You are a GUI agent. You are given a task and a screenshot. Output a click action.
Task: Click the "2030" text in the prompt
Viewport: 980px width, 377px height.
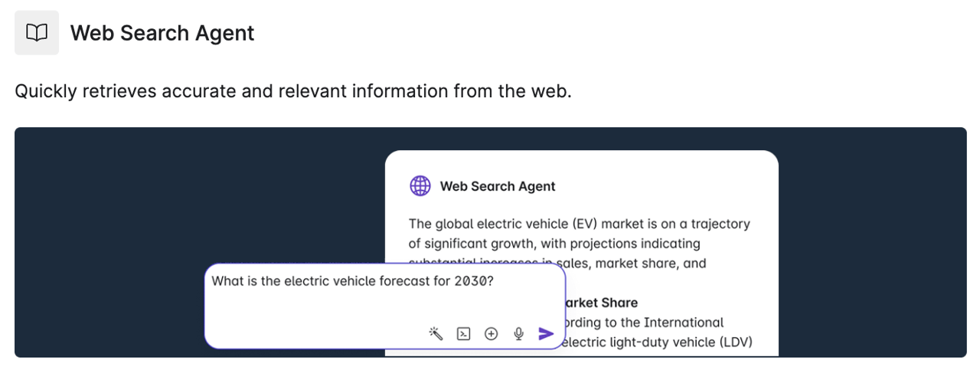pyautogui.click(x=470, y=281)
